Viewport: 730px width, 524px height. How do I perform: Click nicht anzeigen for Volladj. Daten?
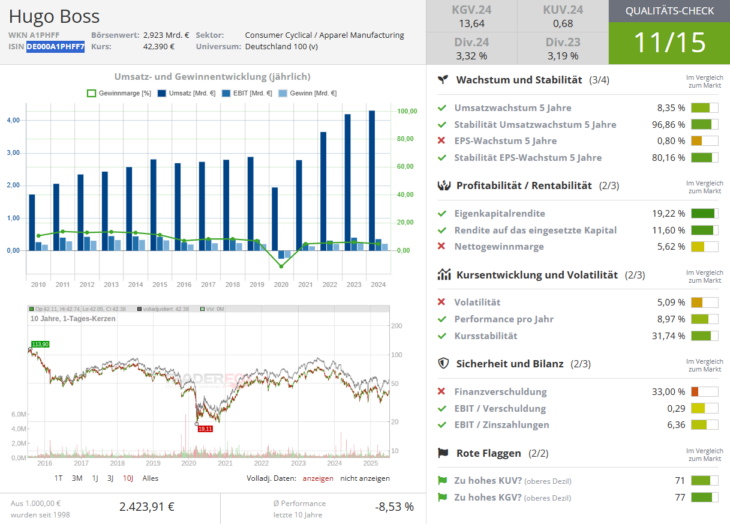(365, 478)
